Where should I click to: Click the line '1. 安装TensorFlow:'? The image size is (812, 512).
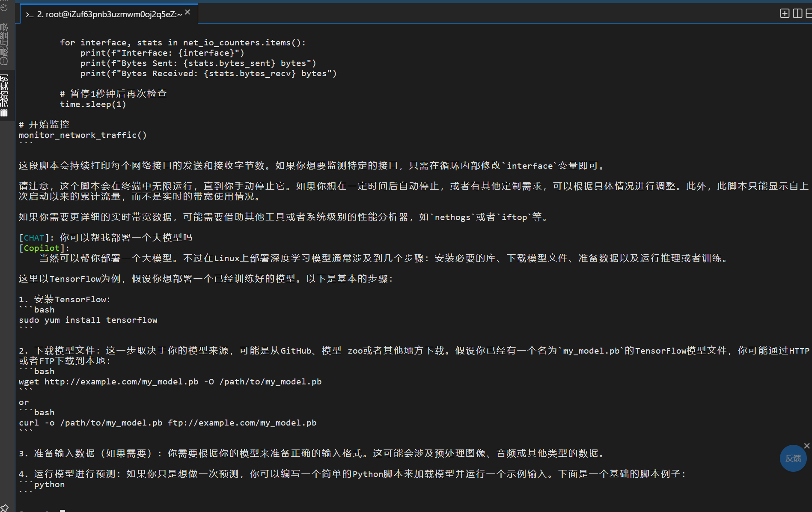tap(65, 299)
